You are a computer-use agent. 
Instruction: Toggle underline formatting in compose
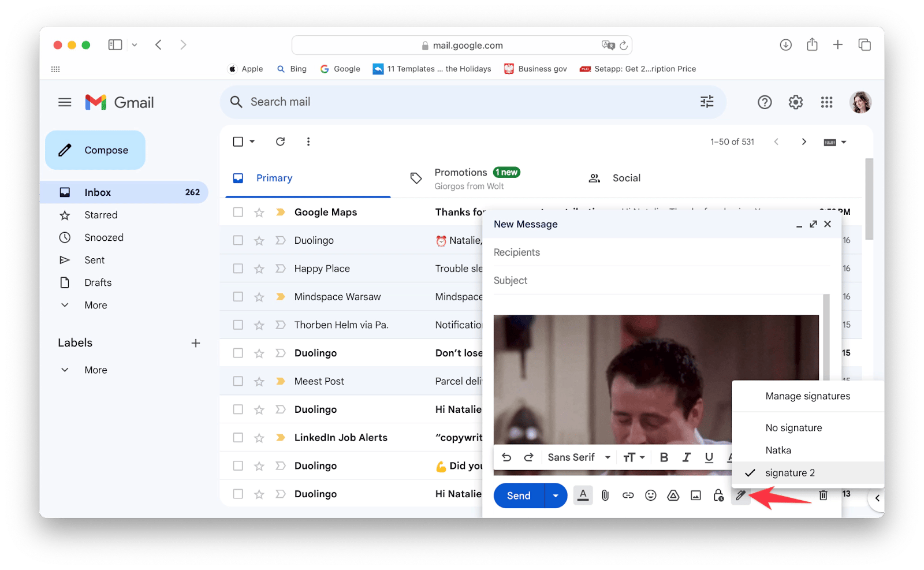(x=709, y=457)
